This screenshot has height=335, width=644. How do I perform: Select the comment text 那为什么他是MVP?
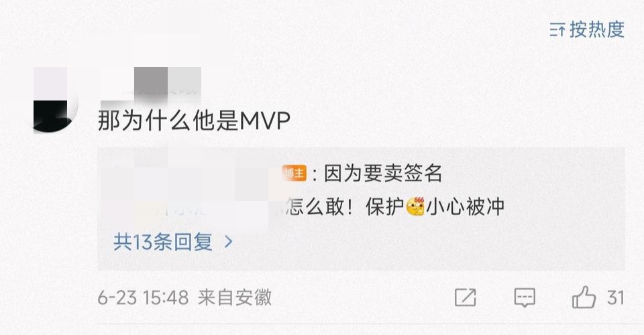click(194, 121)
